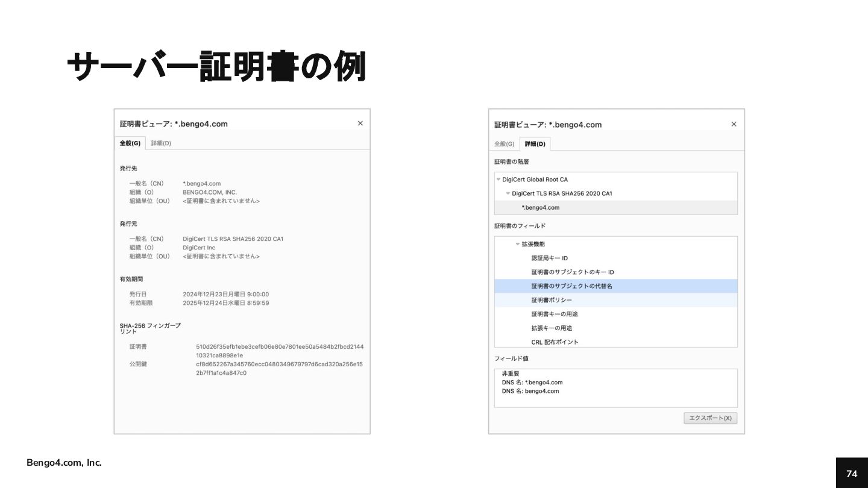Collapse DigiCert Global Root CA triangle
This screenshot has height=488, width=868.
(x=498, y=180)
